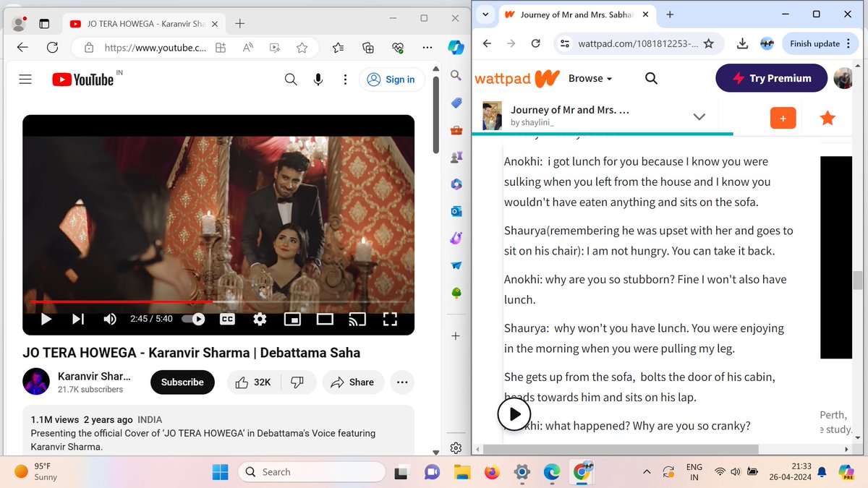This screenshot has height=488, width=868.
Task: Play the YouTube video
Action: point(46,319)
